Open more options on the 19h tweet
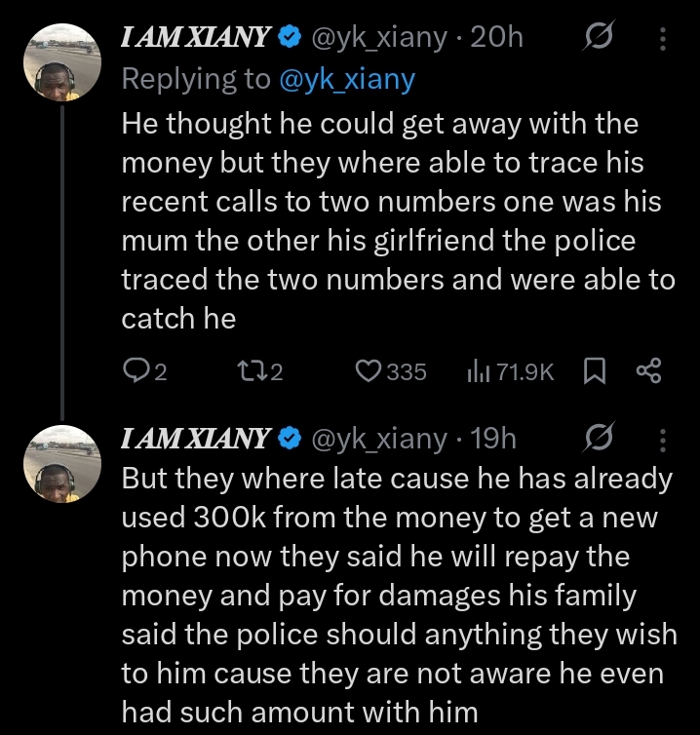Viewport: 700px width, 735px height. [x=663, y=439]
